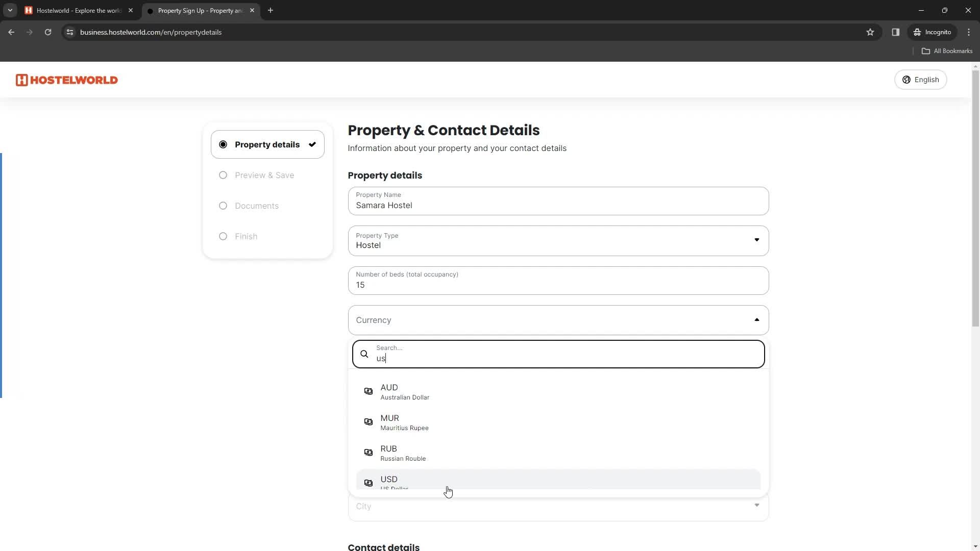Viewport: 980px width, 551px height.
Task: Click the Contact details heading
Action: point(384,547)
